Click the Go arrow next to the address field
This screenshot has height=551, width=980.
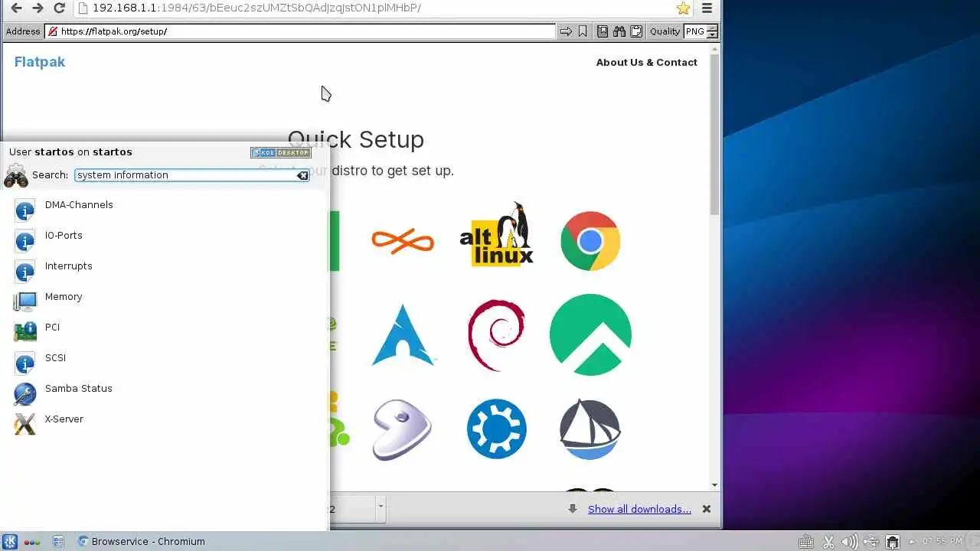coord(566,31)
